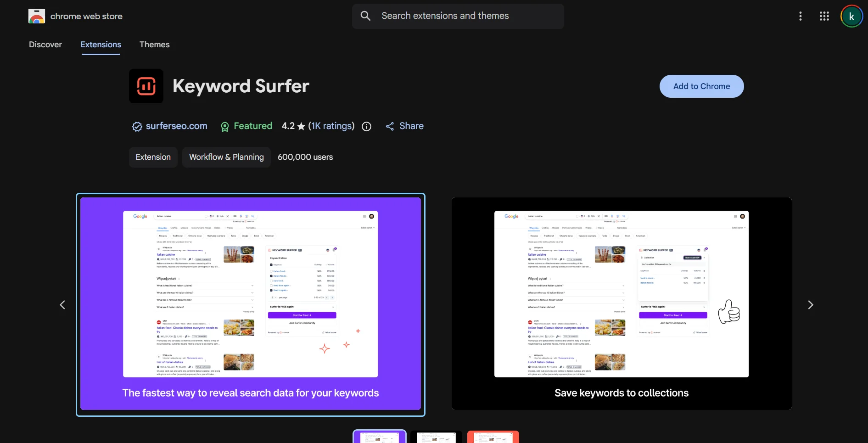868x443 pixels.
Task: Click the rating star icon
Action: [301, 126]
